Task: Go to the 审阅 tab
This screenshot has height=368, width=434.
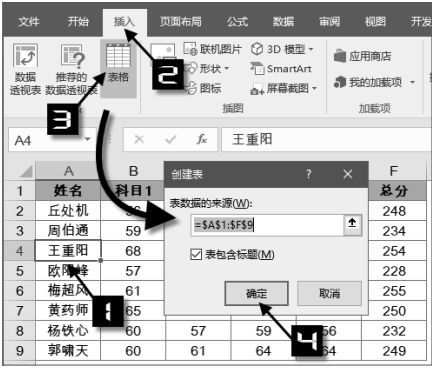Action: point(329,22)
